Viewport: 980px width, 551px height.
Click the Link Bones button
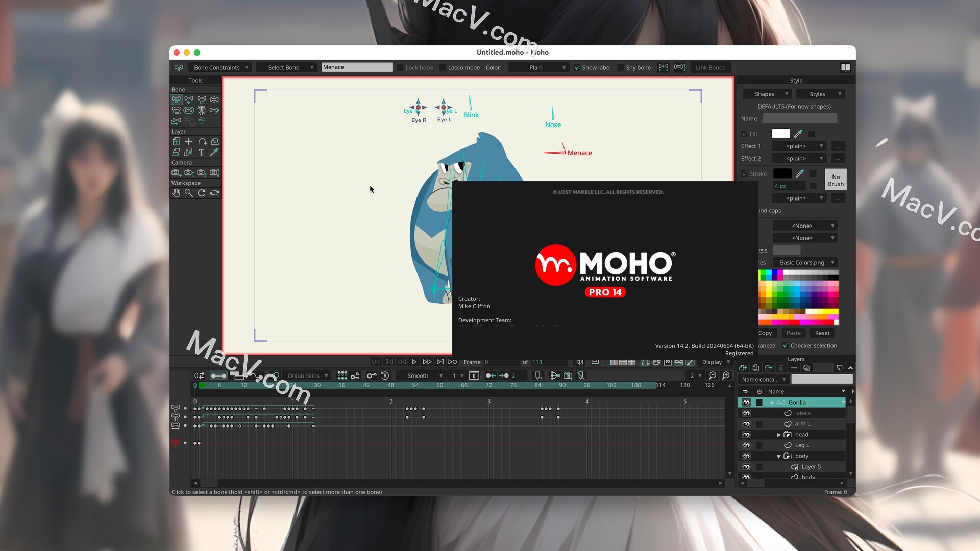click(710, 67)
